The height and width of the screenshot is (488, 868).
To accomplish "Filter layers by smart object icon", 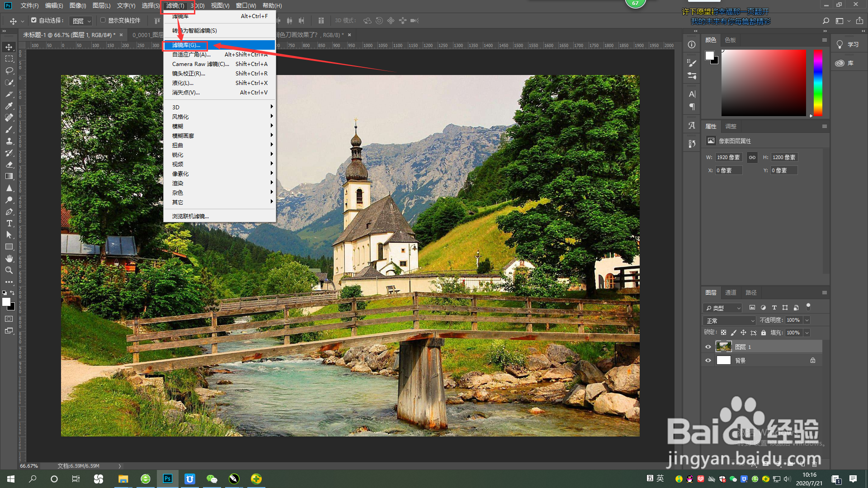I will [796, 308].
